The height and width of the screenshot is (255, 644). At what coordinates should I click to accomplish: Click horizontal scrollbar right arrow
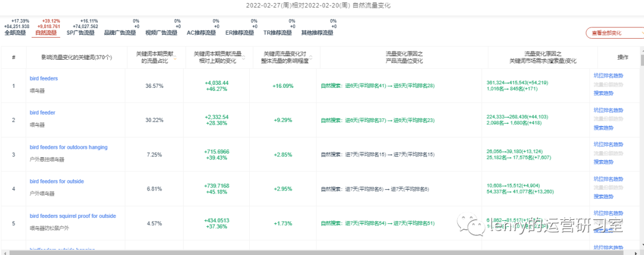(636, 252)
